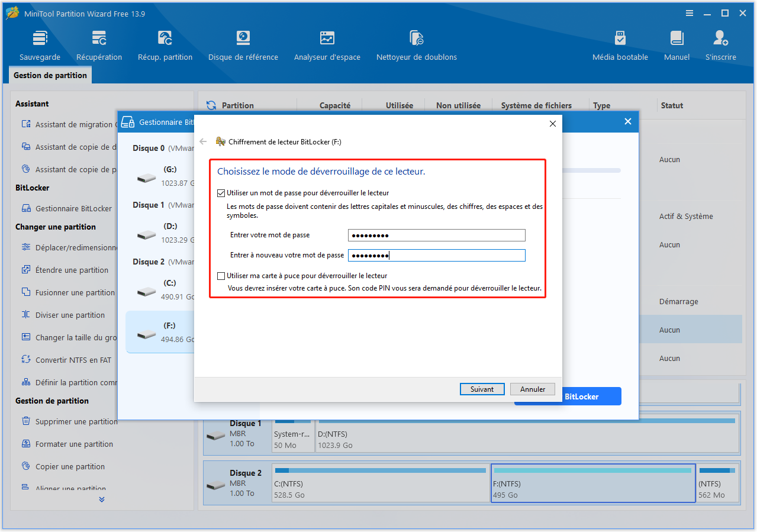Open Gestionnaire BitLocker in sidebar
This screenshot has width=757, height=532.
67,208
